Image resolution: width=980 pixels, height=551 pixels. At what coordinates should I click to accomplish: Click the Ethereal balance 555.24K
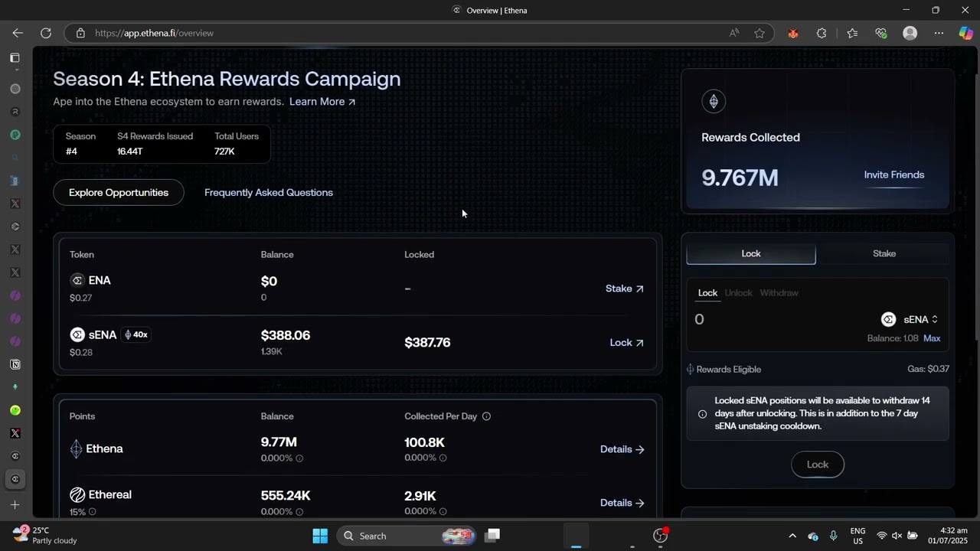click(286, 496)
